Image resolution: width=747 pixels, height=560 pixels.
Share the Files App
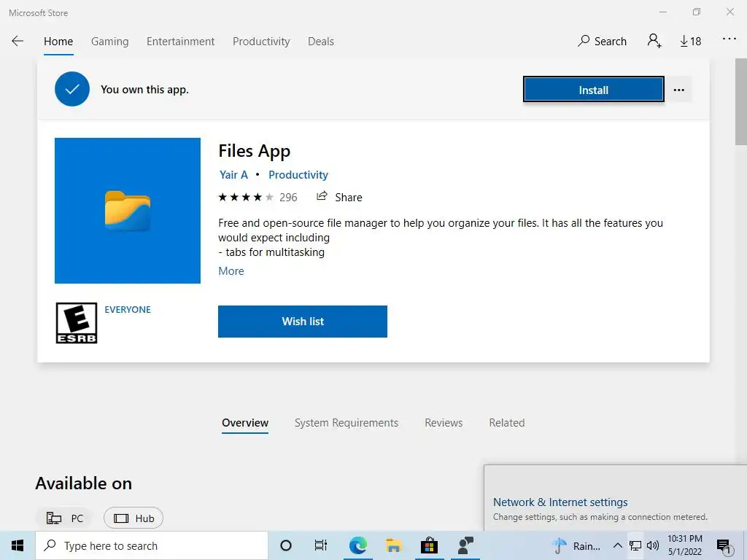pyautogui.click(x=339, y=197)
